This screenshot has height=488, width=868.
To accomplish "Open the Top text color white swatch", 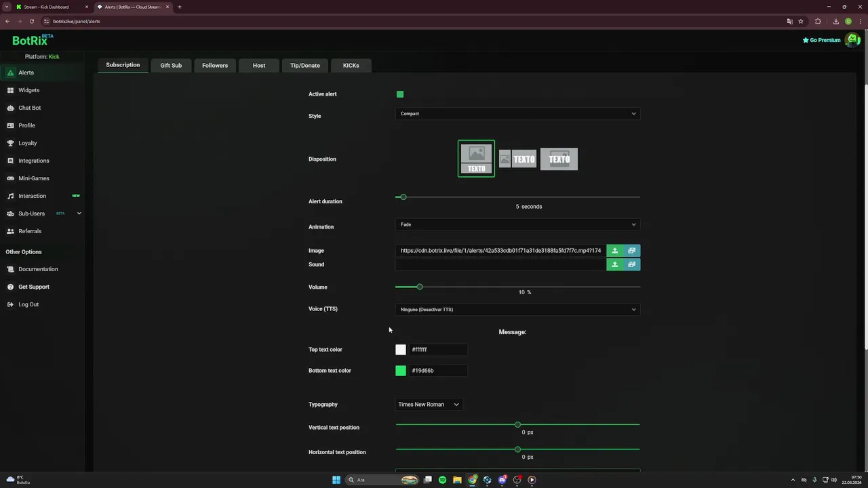I will (401, 350).
